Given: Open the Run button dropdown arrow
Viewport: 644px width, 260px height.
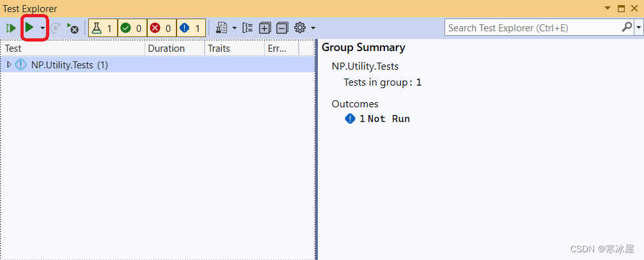Looking at the screenshot, I should pyautogui.click(x=42, y=28).
